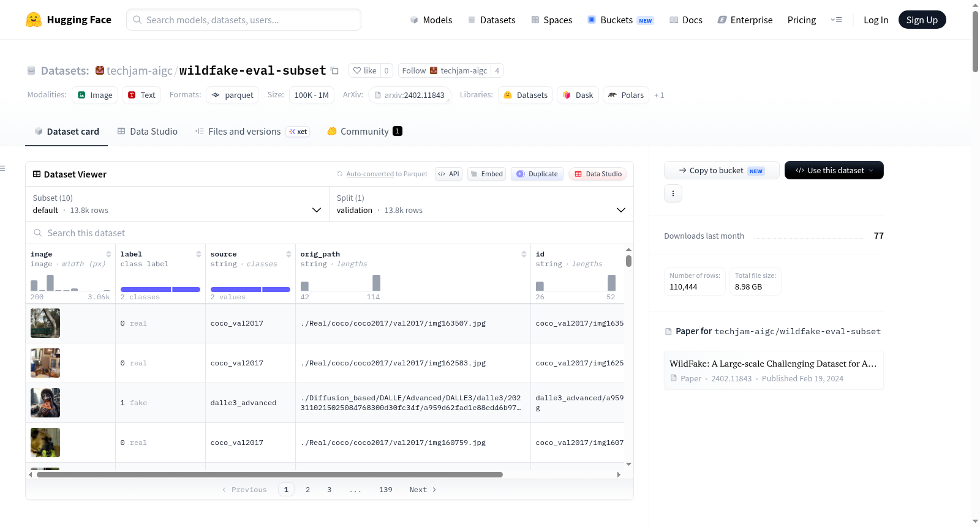The image size is (980, 527).
Task: Open the techjam-aigc owner link in the title
Action: point(140,71)
